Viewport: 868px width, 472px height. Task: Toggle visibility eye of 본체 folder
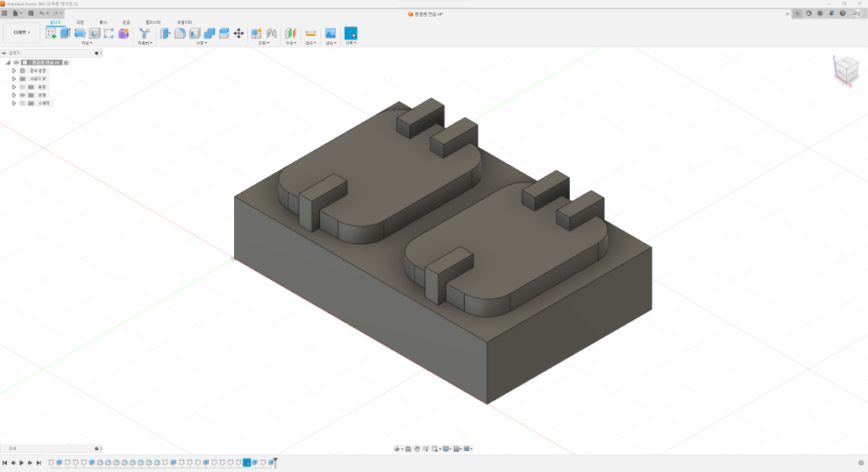pyautogui.click(x=22, y=95)
